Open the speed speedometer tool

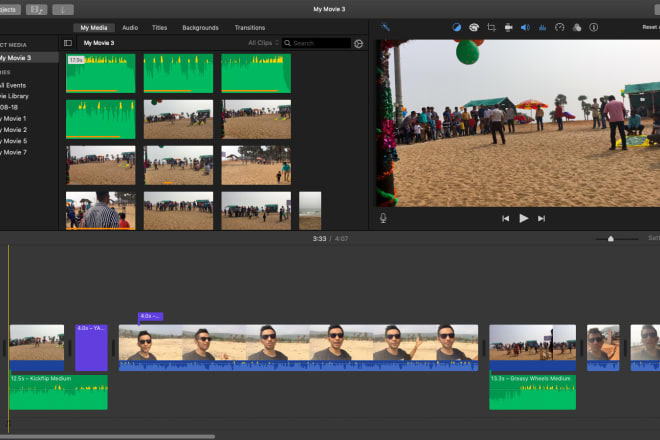coord(559,27)
